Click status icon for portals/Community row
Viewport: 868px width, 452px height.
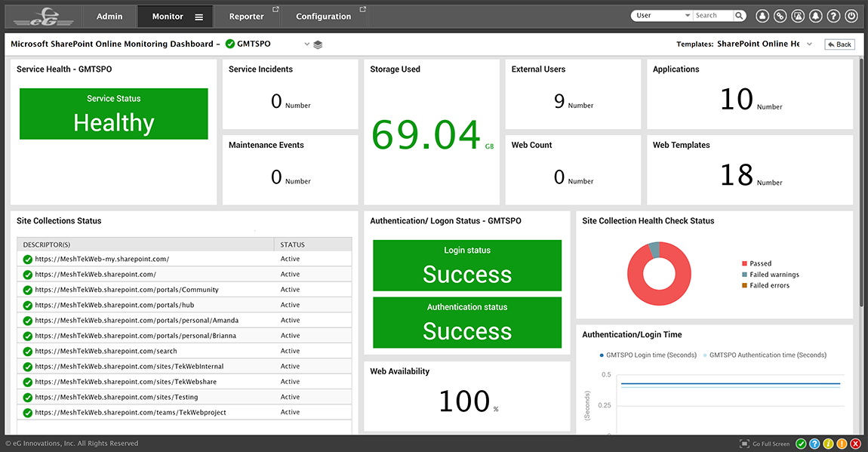click(x=27, y=290)
